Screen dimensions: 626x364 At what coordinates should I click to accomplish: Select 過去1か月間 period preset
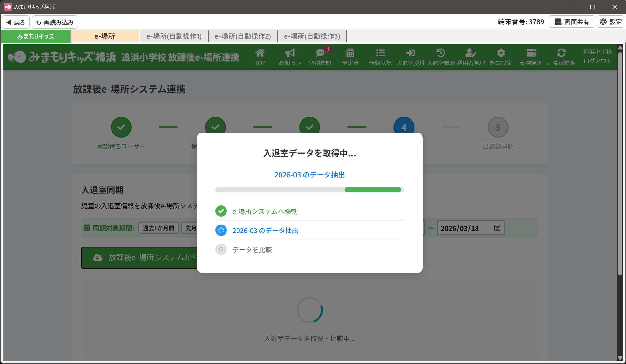coord(158,228)
